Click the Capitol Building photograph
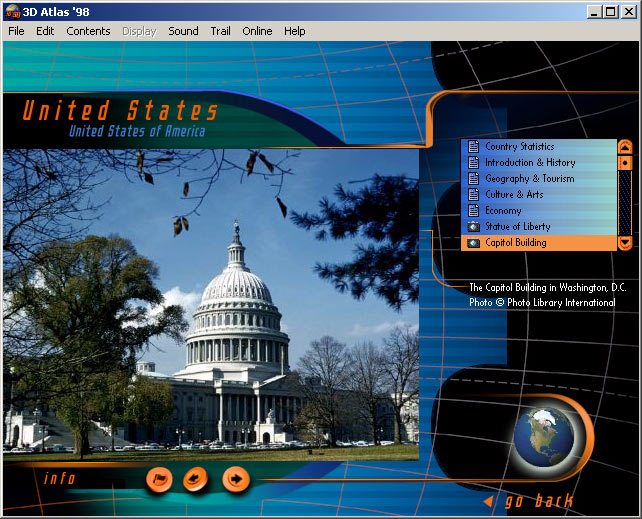The width and height of the screenshot is (642, 519). click(x=211, y=305)
